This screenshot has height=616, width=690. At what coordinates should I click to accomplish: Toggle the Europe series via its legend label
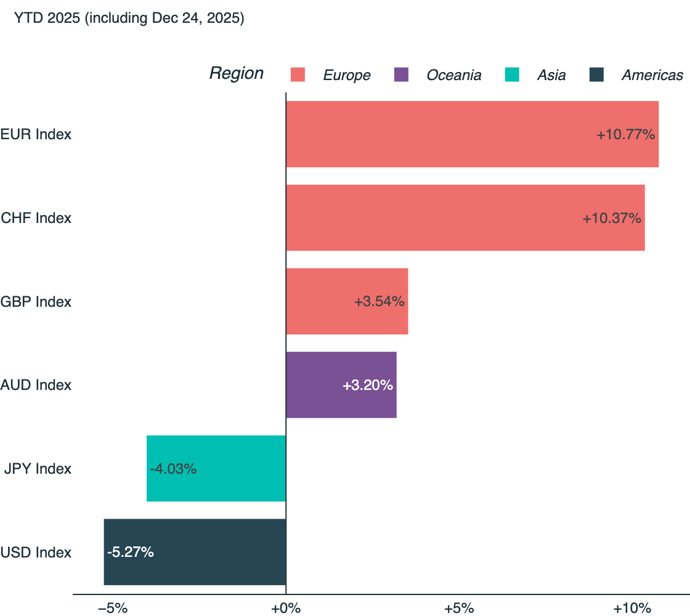347,75
